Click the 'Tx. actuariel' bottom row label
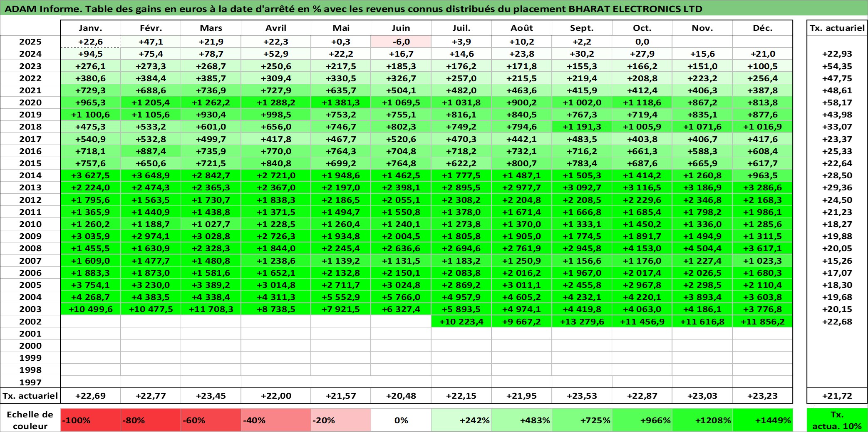 tap(30, 396)
